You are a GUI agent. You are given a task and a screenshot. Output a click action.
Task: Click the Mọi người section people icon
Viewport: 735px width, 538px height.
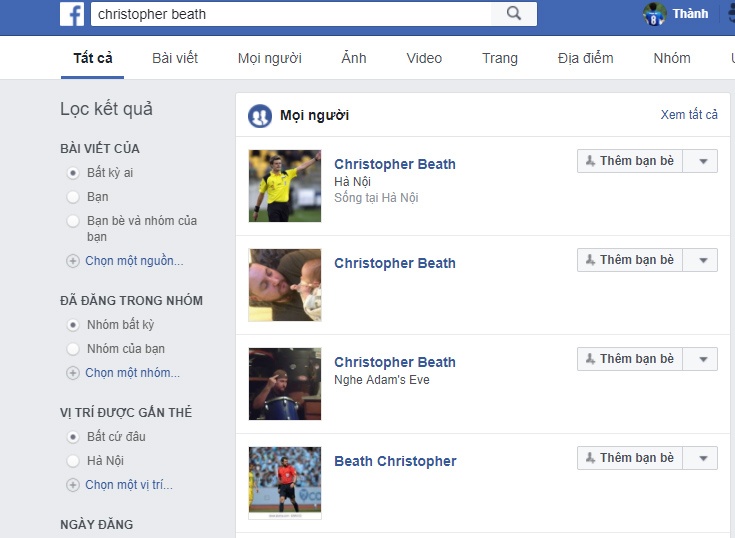tap(260, 115)
